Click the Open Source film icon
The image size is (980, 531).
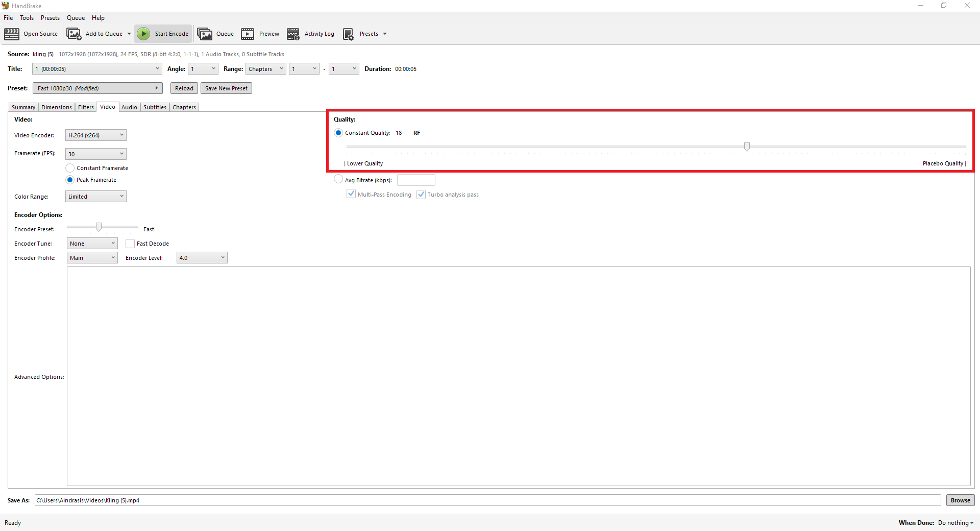pyautogui.click(x=12, y=34)
